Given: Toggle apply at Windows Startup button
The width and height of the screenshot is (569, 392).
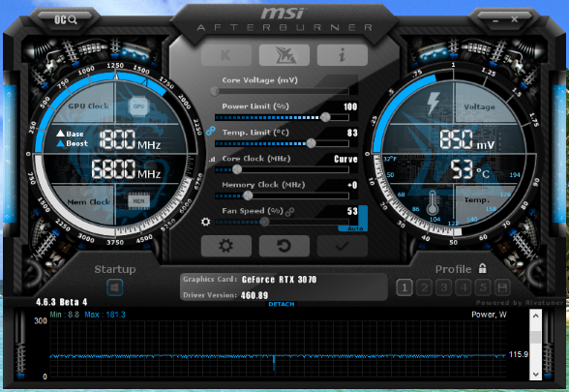Looking at the screenshot, I should 114,287.
